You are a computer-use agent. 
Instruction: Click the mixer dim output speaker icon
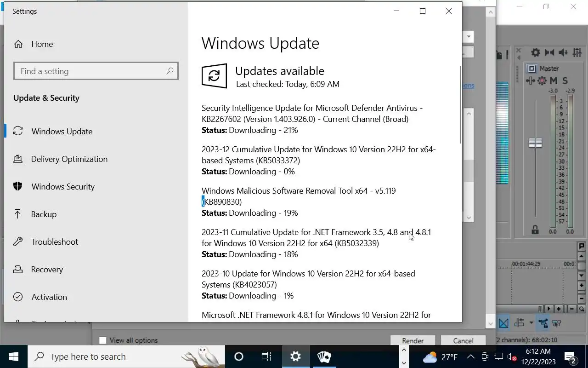coord(563,52)
